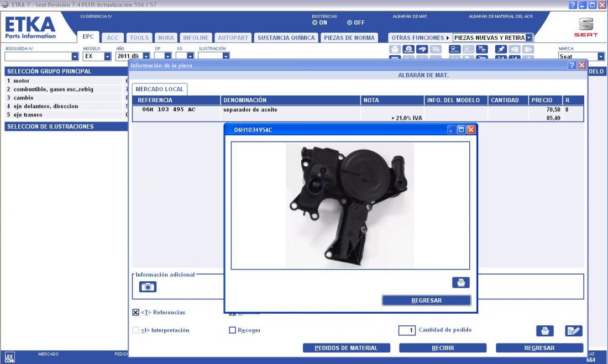Image resolution: width=608 pixels, height=364 pixels.
Task: Switch to the ACC tab
Action: point(112,38)
